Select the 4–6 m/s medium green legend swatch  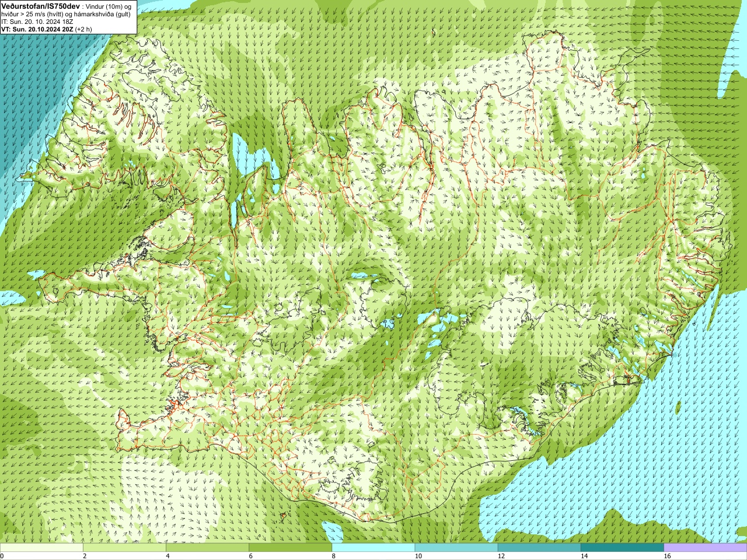[x=207, y=548]
